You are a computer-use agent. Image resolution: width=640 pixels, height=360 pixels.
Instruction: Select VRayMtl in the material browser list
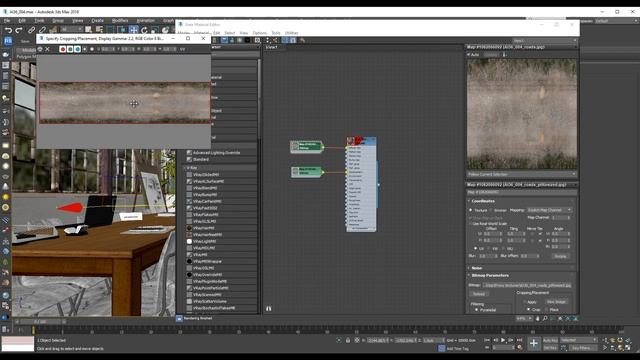click(x=221, y=254)
